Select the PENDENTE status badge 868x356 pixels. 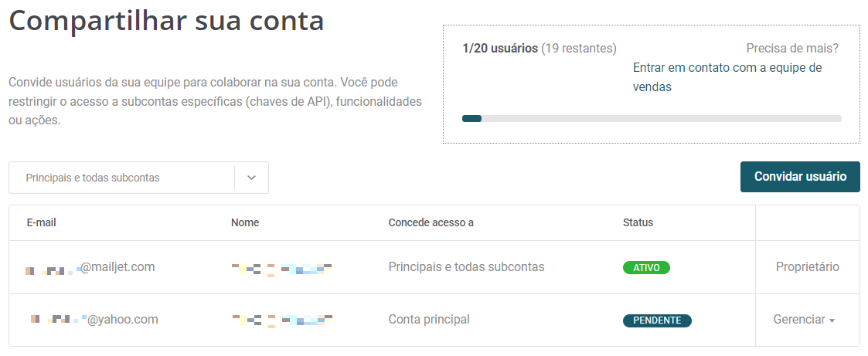[657, 320]
